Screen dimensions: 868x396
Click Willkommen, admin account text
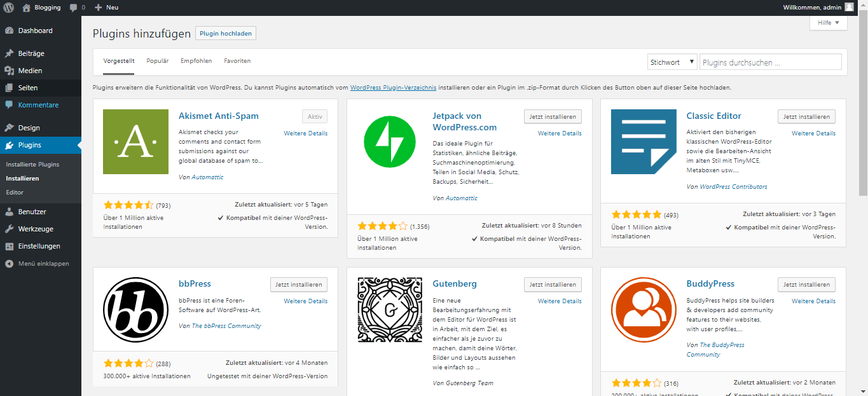pyautogui.click(x=812, y=8)
